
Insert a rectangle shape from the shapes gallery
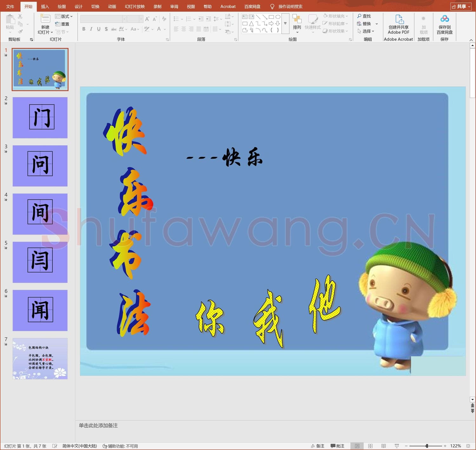click(271, 17)
